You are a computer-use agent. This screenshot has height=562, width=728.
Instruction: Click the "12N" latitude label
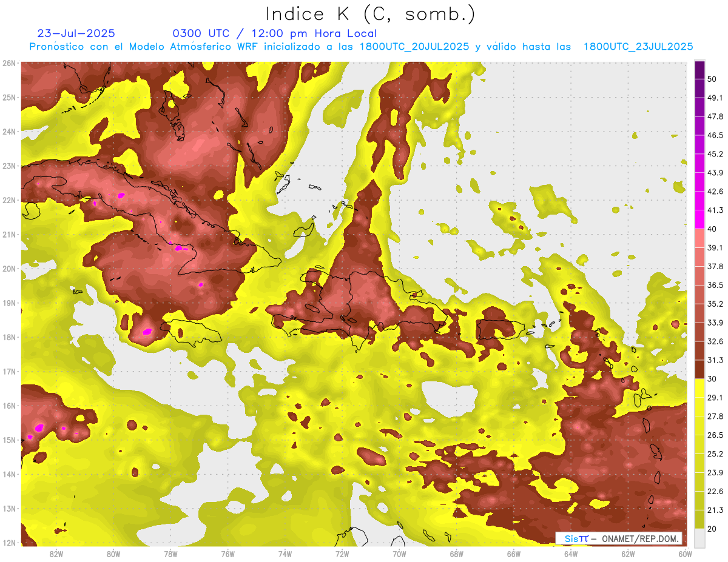tap(9, 543)
